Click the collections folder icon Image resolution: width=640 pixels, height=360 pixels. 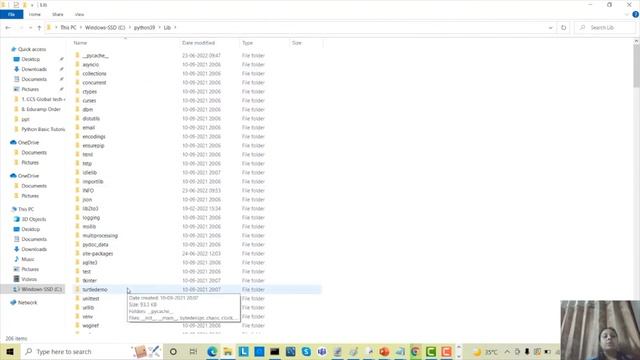(x=78, y=73)
